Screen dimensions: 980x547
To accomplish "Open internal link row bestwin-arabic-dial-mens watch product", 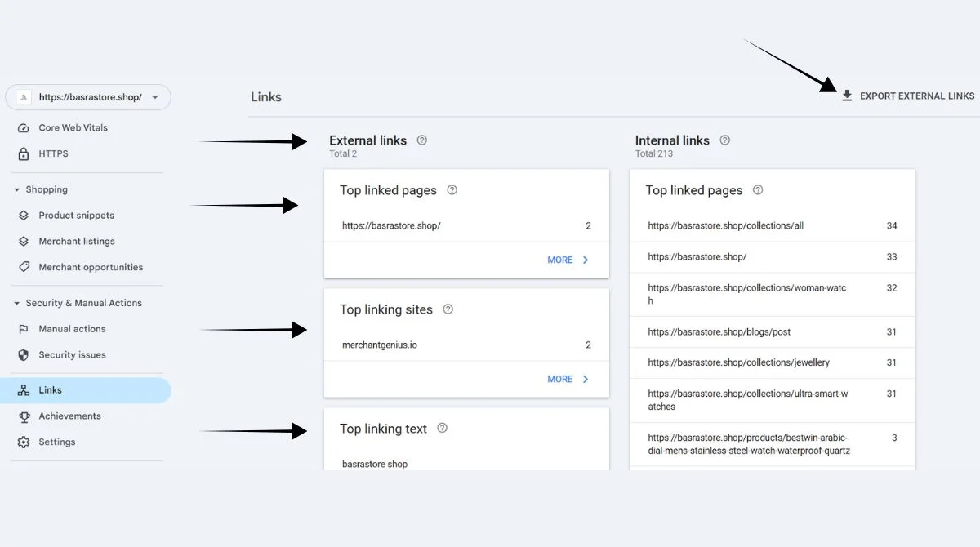I will click(773, 444).
